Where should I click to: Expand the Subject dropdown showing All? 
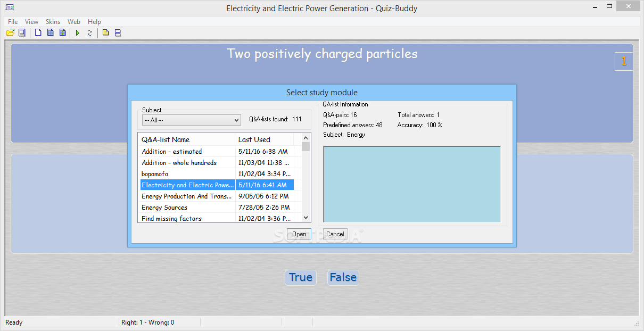(192, 120)
